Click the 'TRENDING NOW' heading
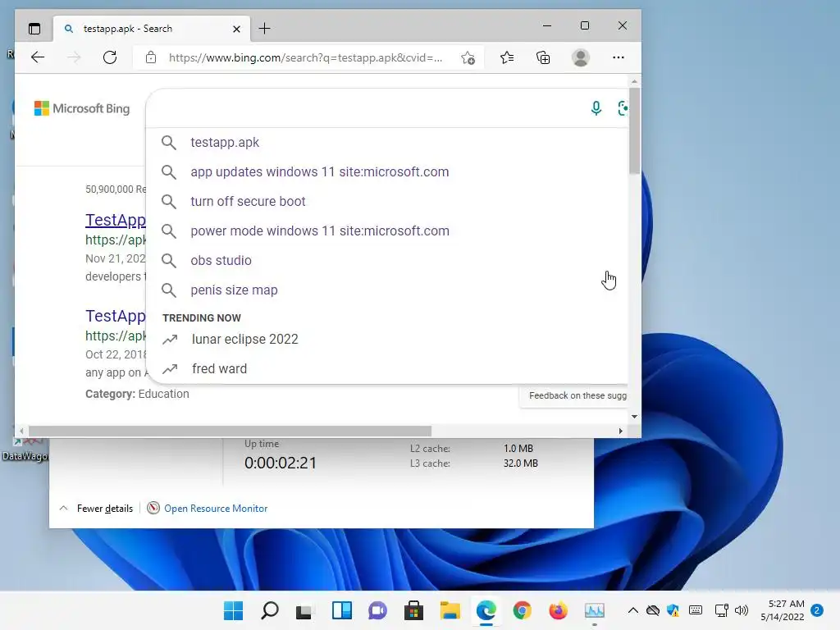Viewport: 840px width, 630px height. pyautogui.click(x=202, y=317)
